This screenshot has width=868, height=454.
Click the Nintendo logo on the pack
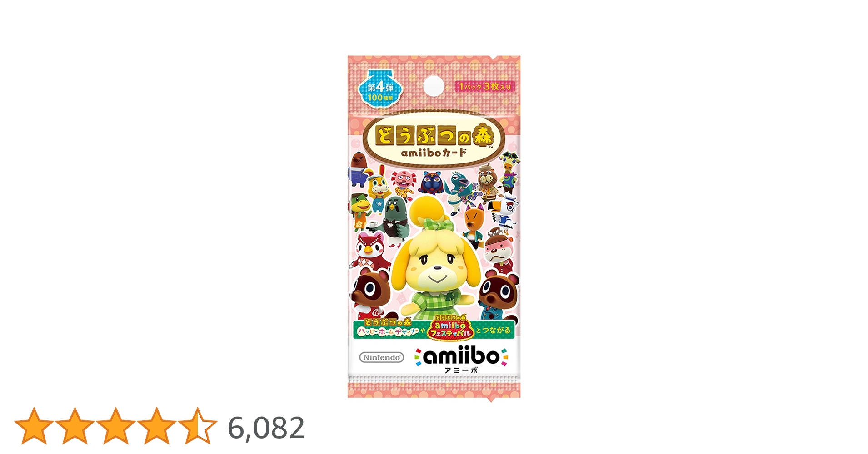[382, 357]
